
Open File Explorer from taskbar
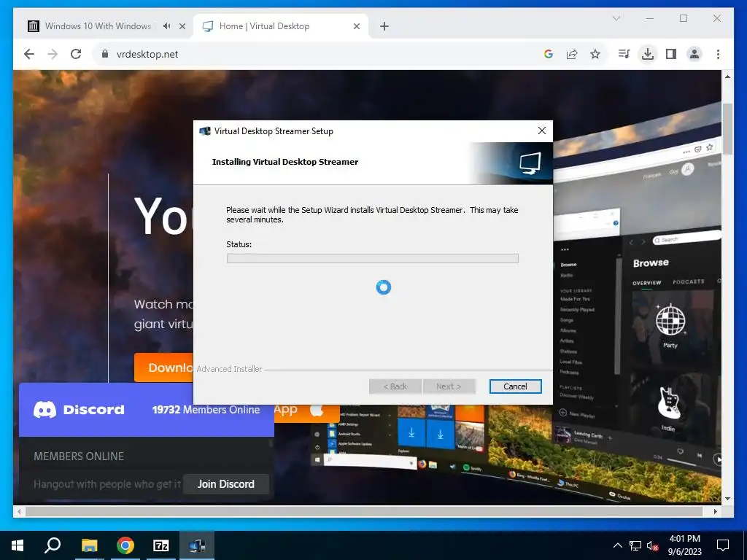coord(89,545)
